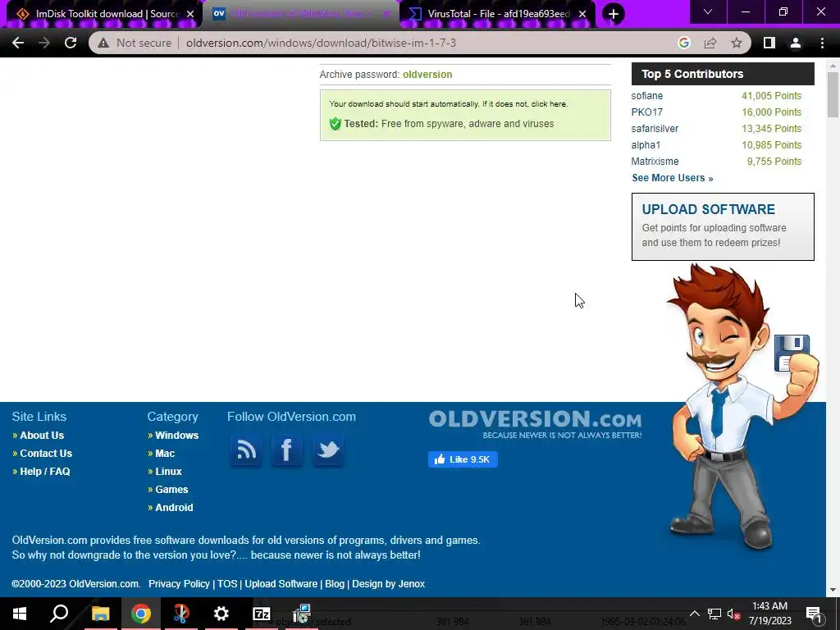Open Windows category link
The image size is (840, 630).
[177, 436]
